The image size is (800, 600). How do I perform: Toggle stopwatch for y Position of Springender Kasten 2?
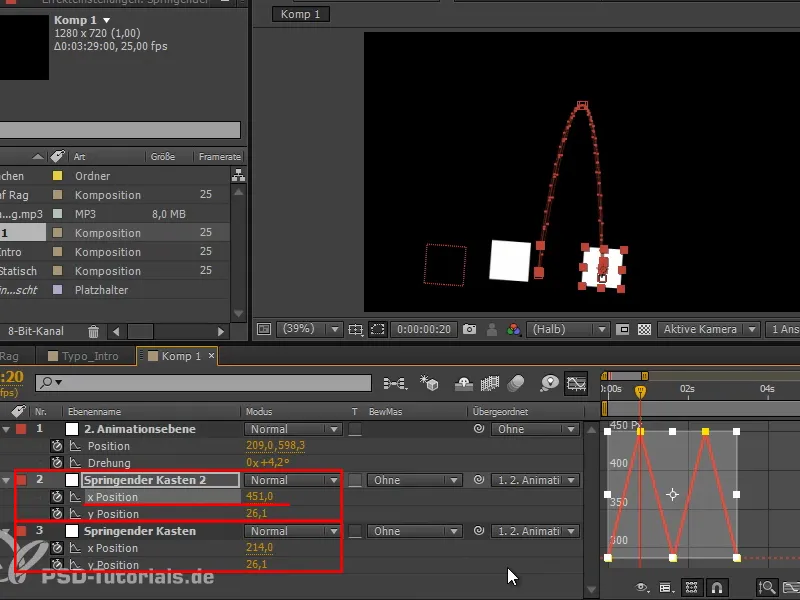57,514
